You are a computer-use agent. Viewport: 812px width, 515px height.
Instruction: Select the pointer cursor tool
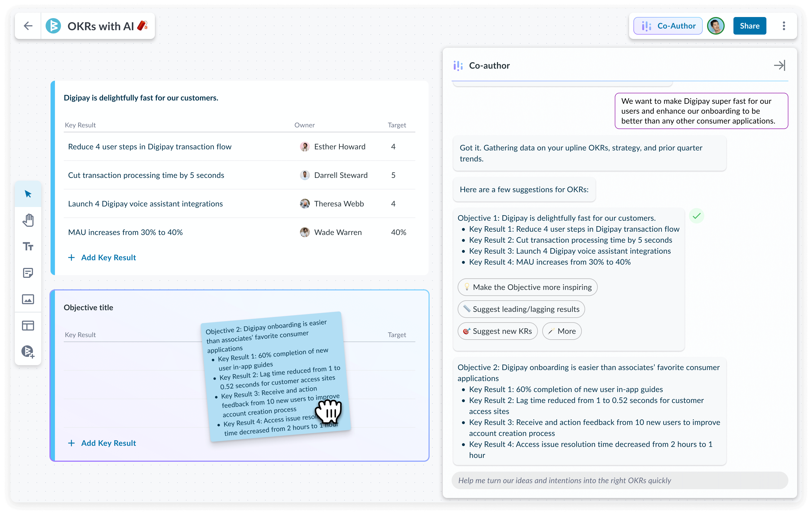tap(28, 194)
